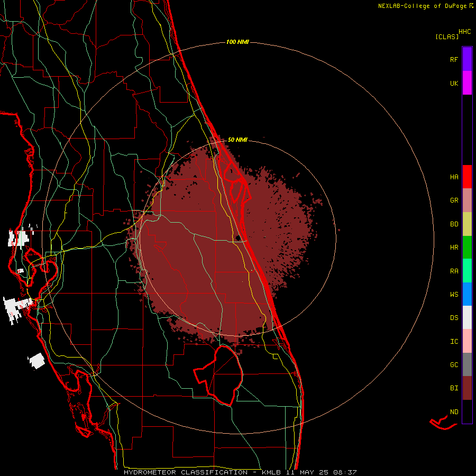Viewport: 476px width, 476px height.
Task: Click the HHC product code label
Action: tap(465, 32)
